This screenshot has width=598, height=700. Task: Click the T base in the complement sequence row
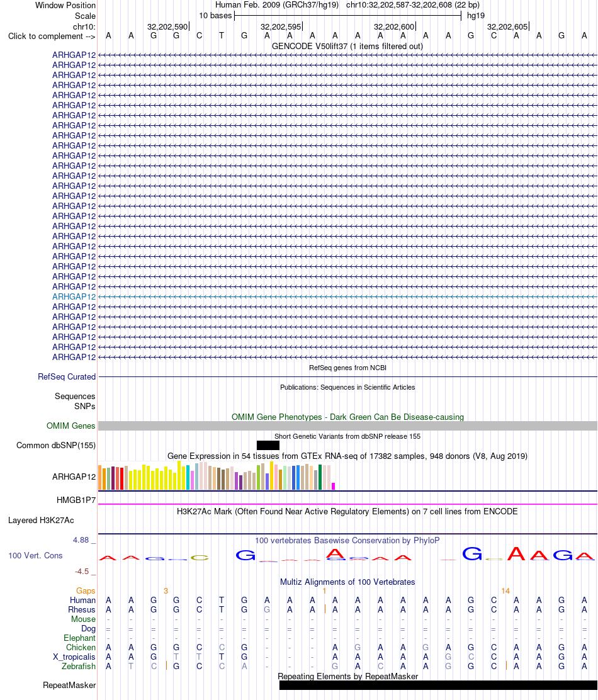222,36
